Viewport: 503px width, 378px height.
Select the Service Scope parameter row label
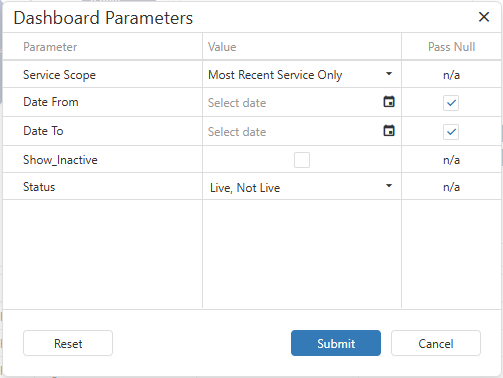59,75
